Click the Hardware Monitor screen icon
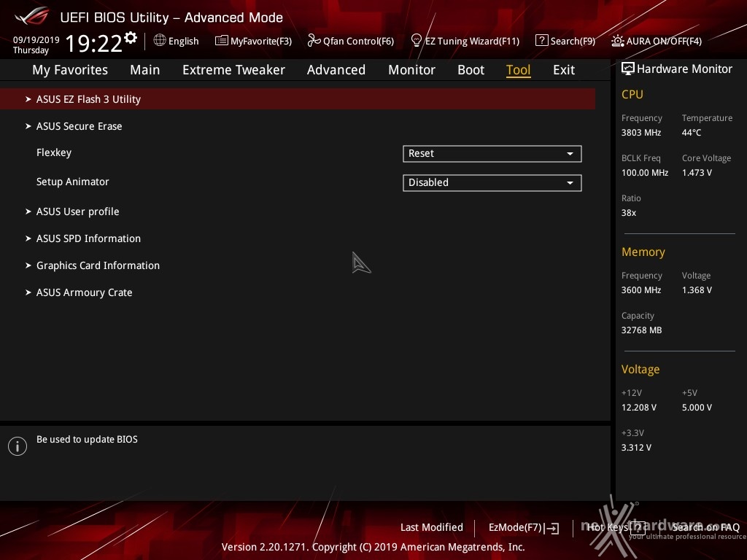Viewport: 747px width, 560px height. click(x=628, y=69)
